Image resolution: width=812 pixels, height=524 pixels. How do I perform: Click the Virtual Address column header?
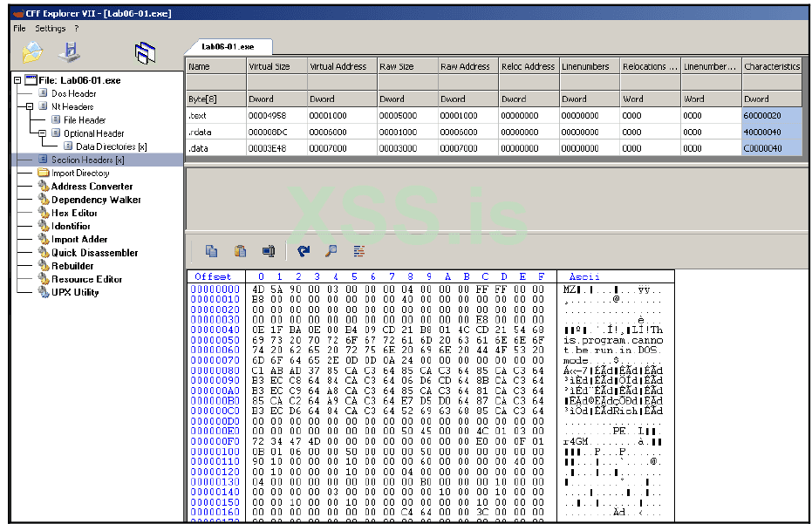click(x=338, y=66)
